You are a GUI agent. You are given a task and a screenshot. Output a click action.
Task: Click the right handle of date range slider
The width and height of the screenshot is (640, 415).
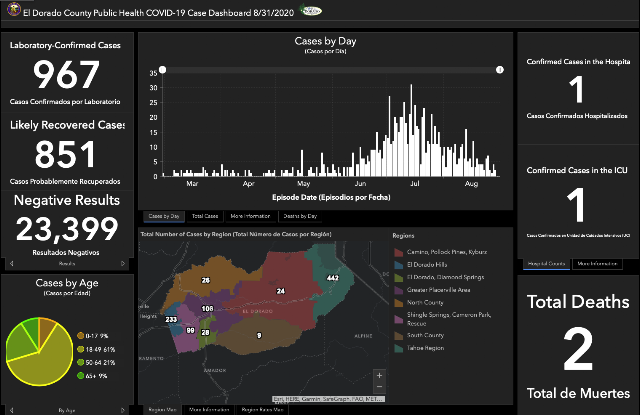(500, 70)
